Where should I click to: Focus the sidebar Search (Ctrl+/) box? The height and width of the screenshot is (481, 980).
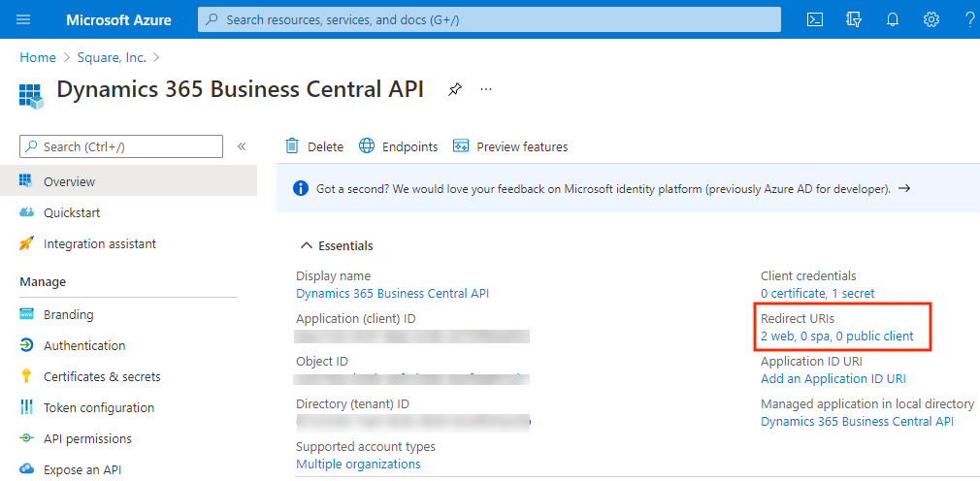pyautogui.click(x=121, y=146)
